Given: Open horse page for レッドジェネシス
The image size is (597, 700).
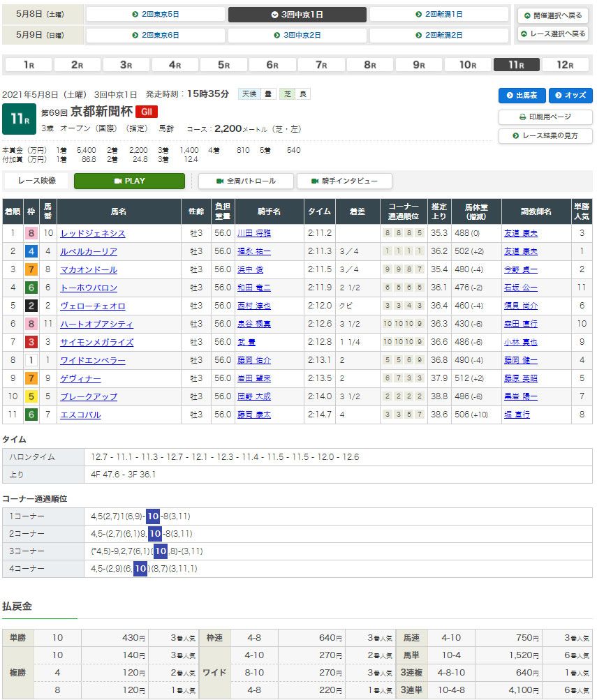Looking at the screenshot, I should click(x=93, y=234).
